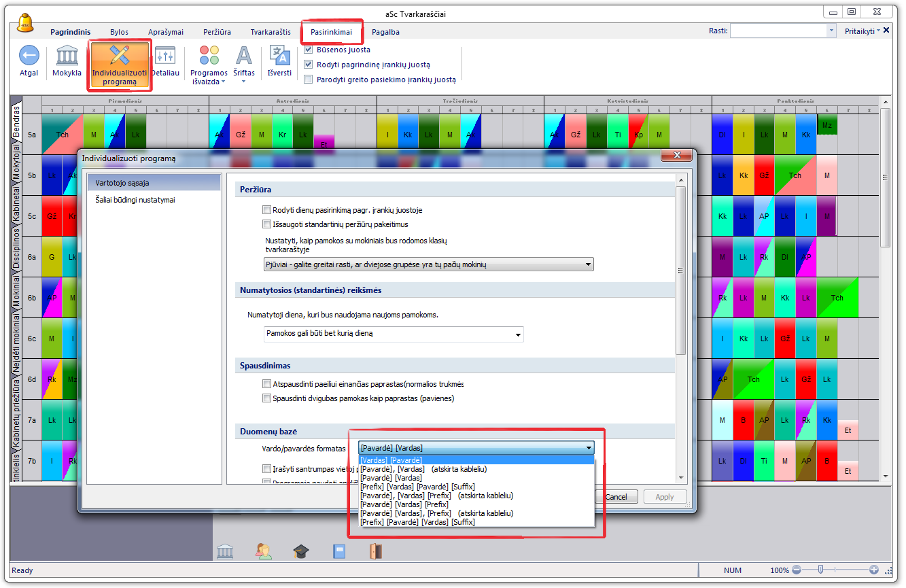The image size is (906, 588).
Task: Click the Šriftas font icon
Action: coord(243,56)
